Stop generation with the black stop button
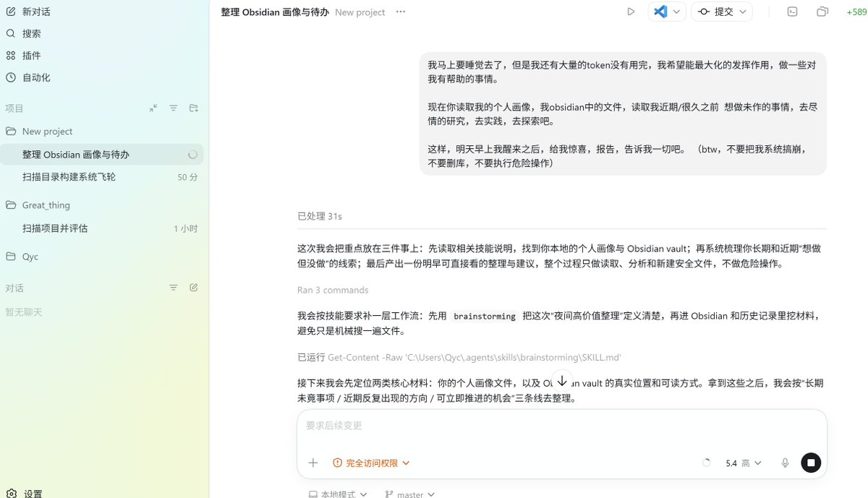 click(811, 463)
